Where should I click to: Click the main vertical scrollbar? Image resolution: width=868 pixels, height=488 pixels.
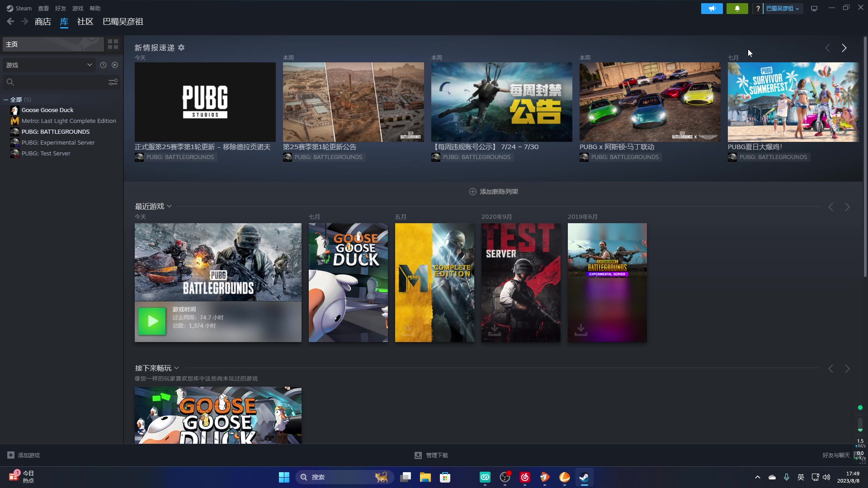pyautogui.click(x=865, y=156)
